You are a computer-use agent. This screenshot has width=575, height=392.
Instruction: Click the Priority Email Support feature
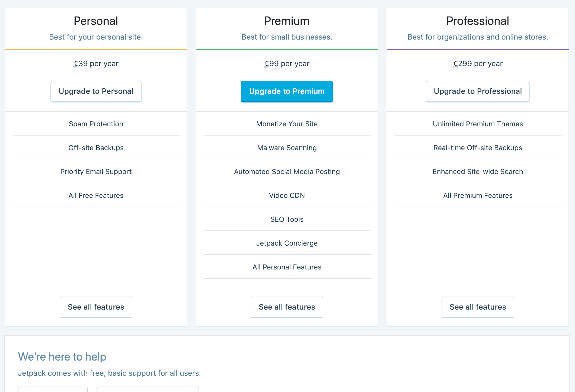pos(96,172)
